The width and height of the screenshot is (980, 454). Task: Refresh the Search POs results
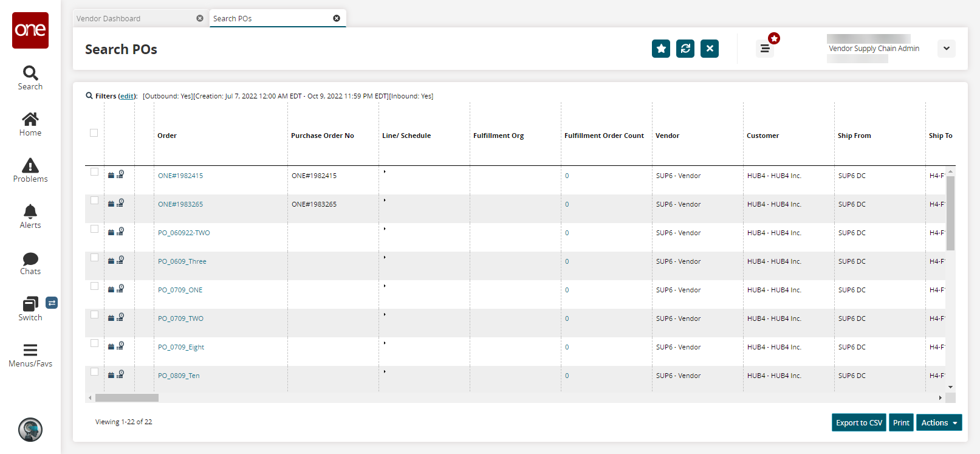[685, 49]
